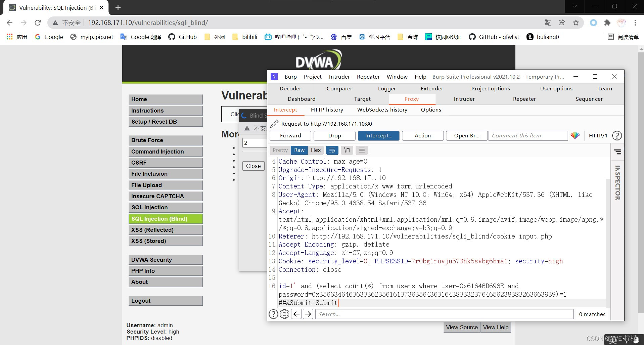This screenshot has width=644, height=345.
Task: Open the 外网 bookmark folder
Action: coord(215,37)
